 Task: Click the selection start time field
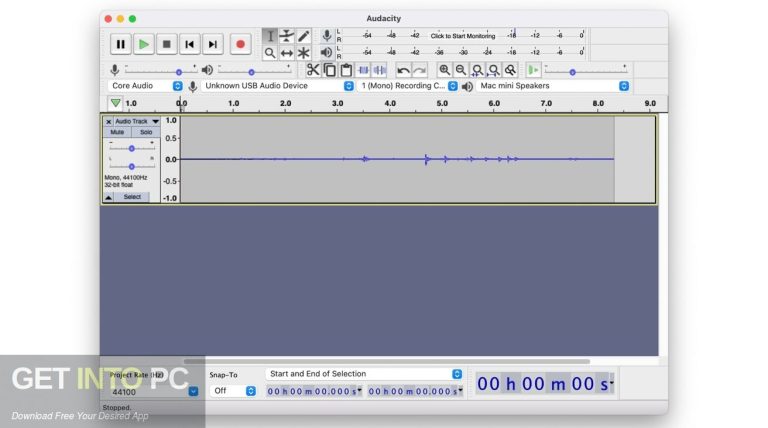tap(314, 391)
